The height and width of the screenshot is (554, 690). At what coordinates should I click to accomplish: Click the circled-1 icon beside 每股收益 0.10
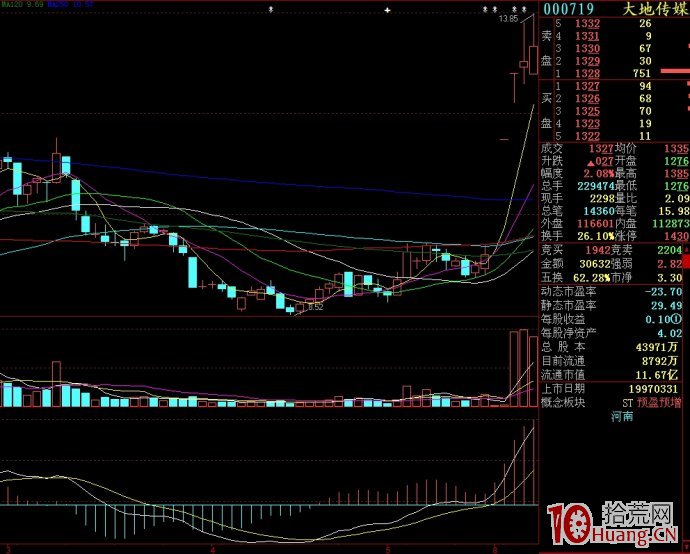click(676, 319)
